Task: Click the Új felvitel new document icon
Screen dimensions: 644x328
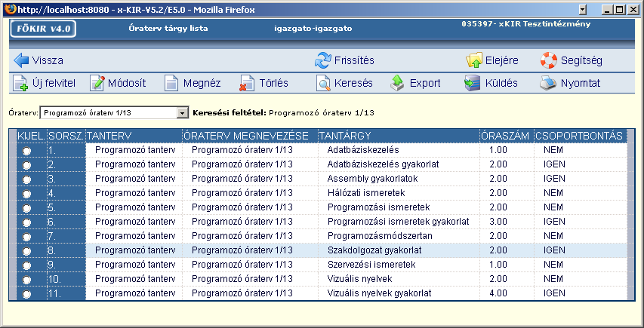Action: click(x=20, y=83)
